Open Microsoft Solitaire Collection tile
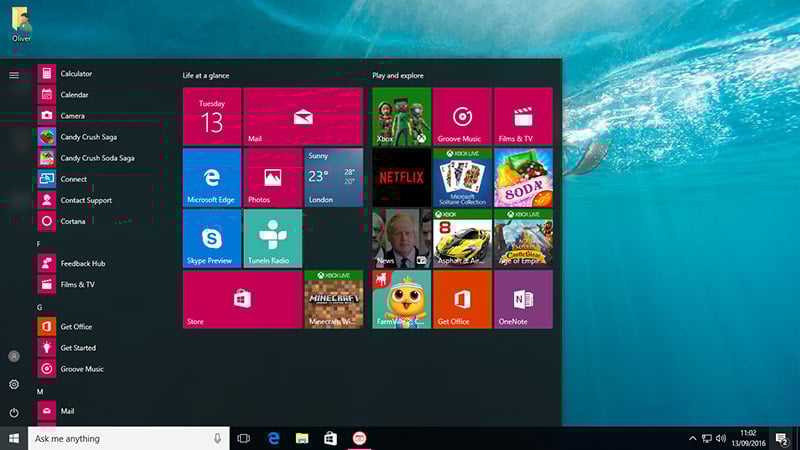The height and width of the screenshot is (450, 800). point(462,178)
